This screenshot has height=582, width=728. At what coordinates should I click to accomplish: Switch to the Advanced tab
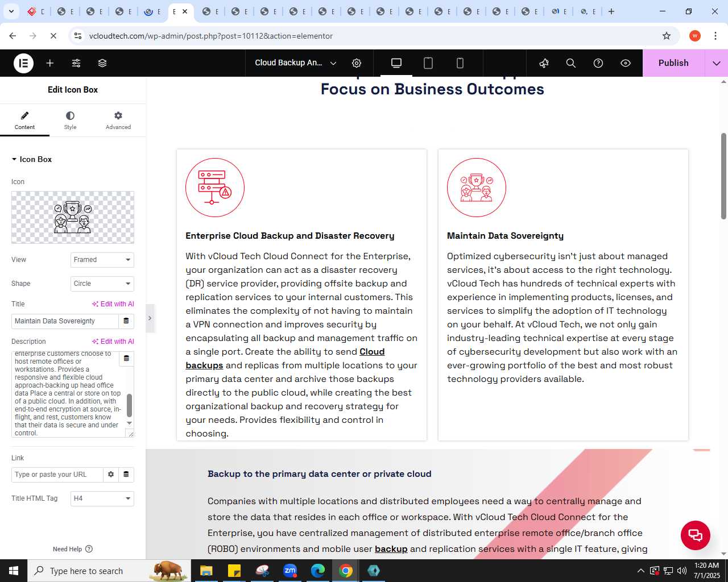pyautogui.click(x=118, y=120)
